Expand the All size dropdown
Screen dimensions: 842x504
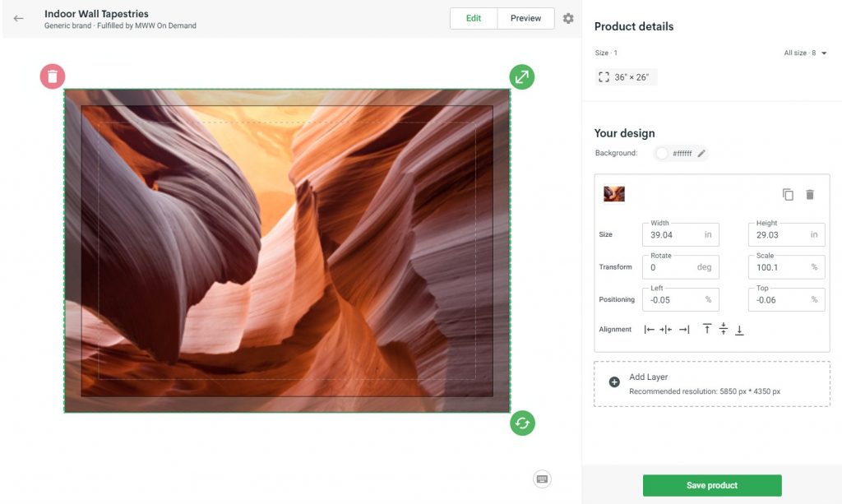coord(823,53)
